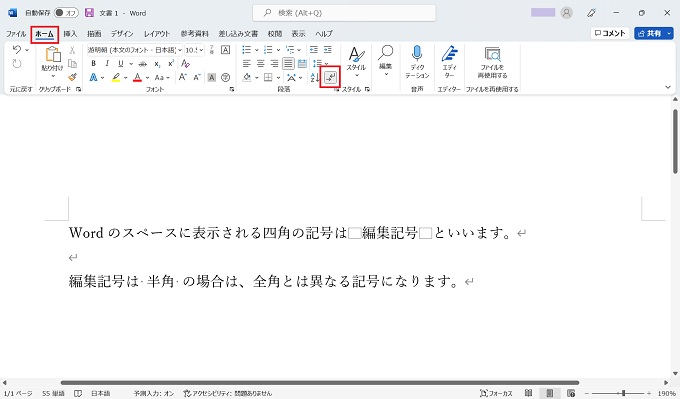680x399 pixels.
Task: Click the Clear Formatting icon
Action: 186,64
